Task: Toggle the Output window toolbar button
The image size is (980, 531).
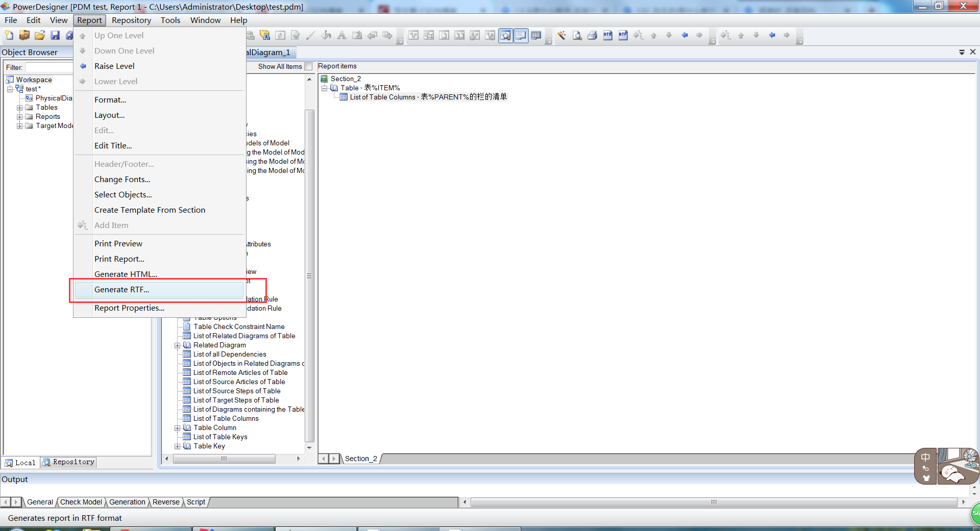Action: pyautogui.click(x=521, y=35)
